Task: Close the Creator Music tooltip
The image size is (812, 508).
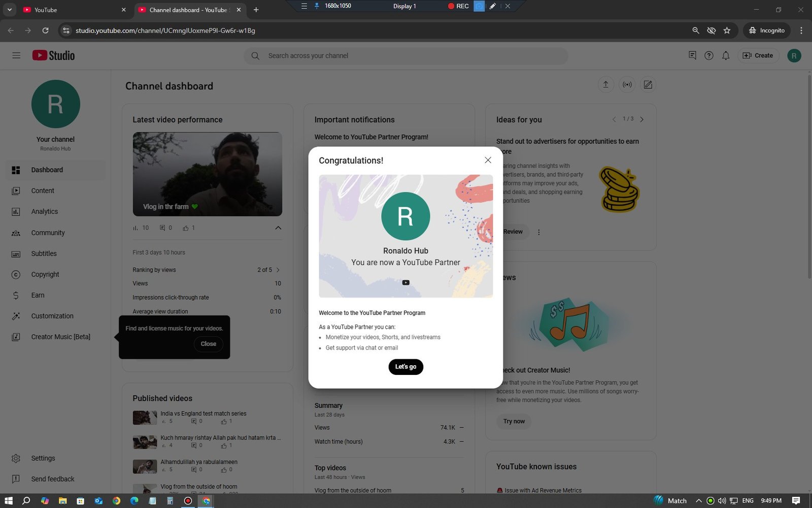Action: 208,344
